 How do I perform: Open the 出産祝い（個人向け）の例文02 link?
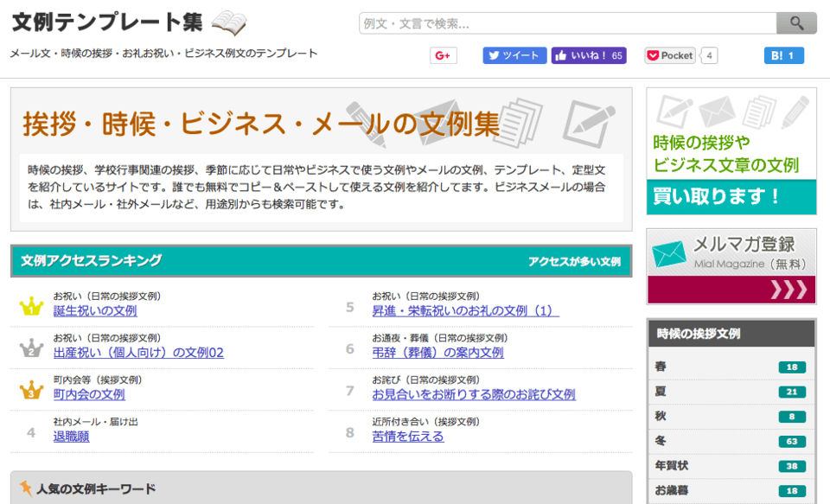pyautogui.click(x=138, y=353)
